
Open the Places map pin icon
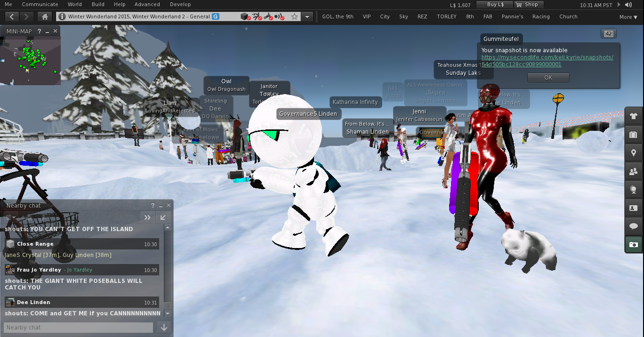point(633,153)
